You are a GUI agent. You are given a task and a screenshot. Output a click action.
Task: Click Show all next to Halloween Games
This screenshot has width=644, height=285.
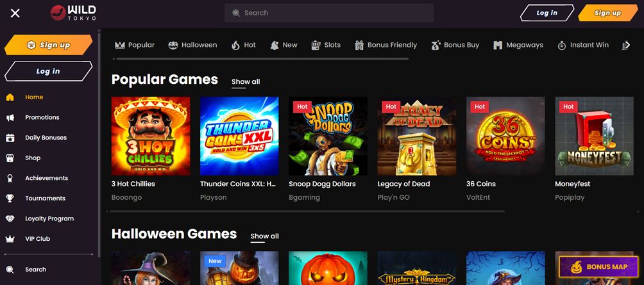[264, 236]
